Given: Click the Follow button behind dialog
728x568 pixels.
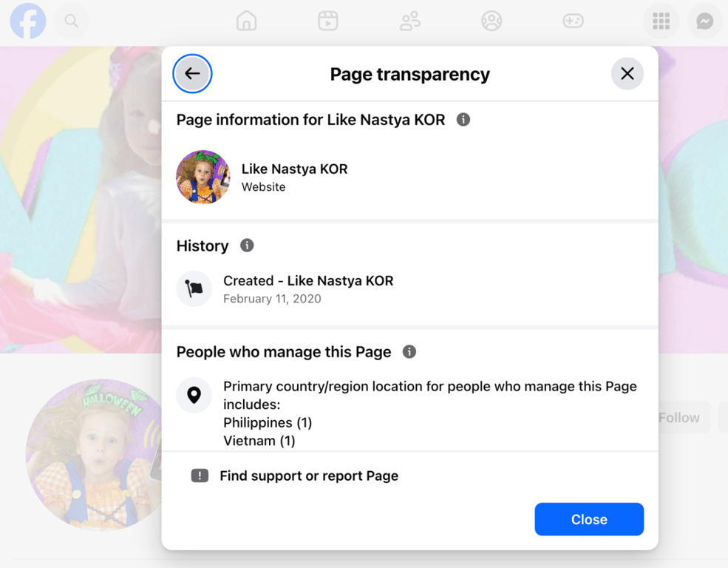Looking at the screenshot, I should pos(684,418).
